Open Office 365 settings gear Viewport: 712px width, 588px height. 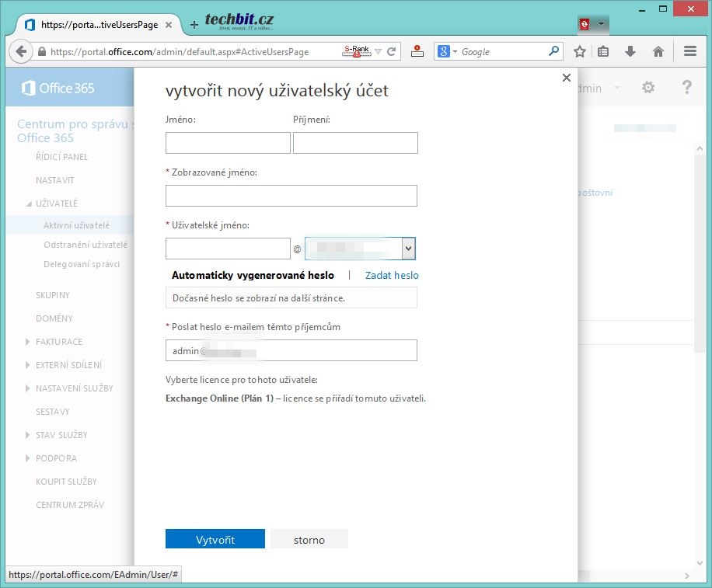pyautogui.click(x=648, y=88)
